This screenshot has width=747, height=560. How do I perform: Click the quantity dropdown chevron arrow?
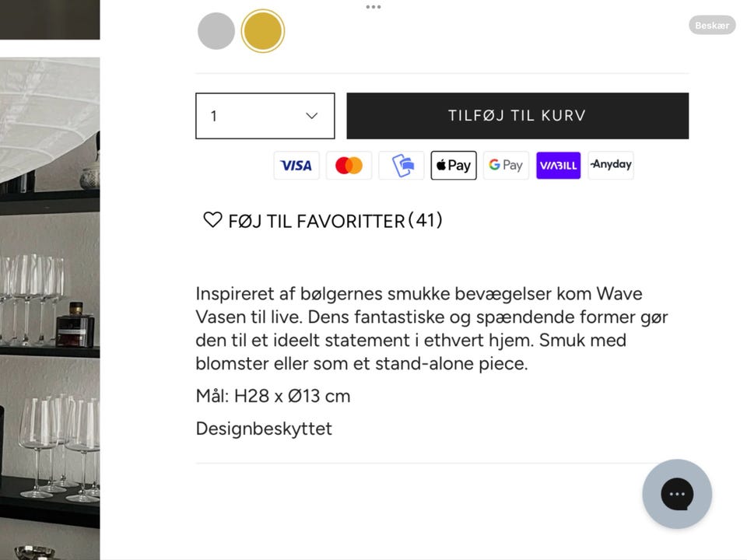coord(311,116)
